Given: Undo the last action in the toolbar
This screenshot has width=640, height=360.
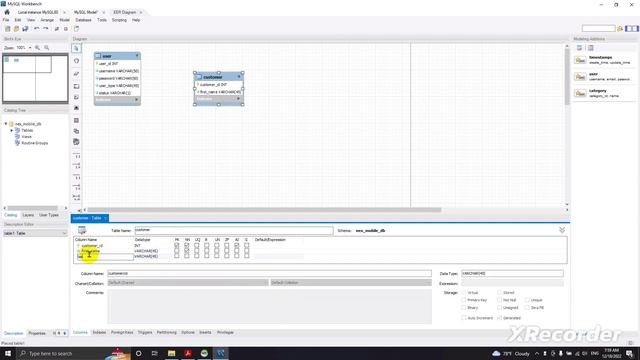Looking at the screenshot, I should pyautogui.click(x=37, y=29).
